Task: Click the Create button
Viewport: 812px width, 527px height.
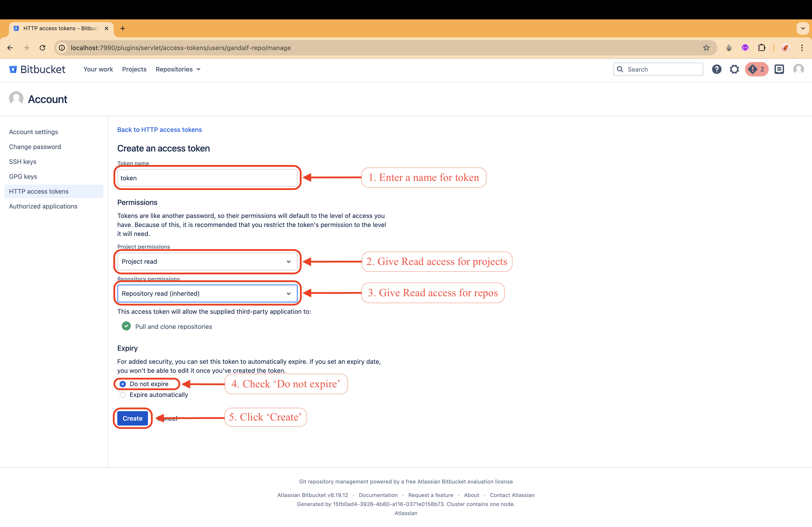Action: [132, 418]
